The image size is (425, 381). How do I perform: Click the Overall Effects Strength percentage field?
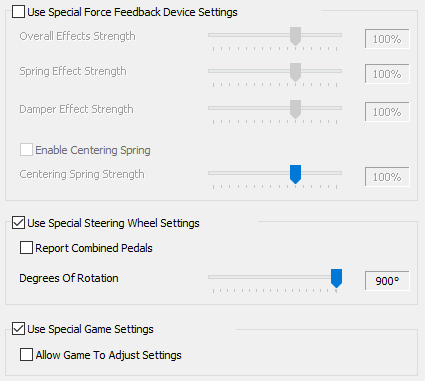coord(387,39)
